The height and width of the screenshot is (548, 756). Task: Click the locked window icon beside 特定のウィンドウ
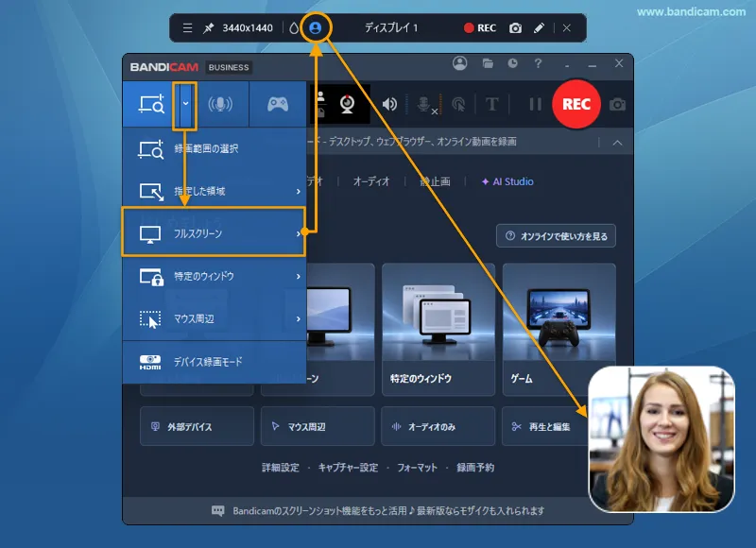151,277
